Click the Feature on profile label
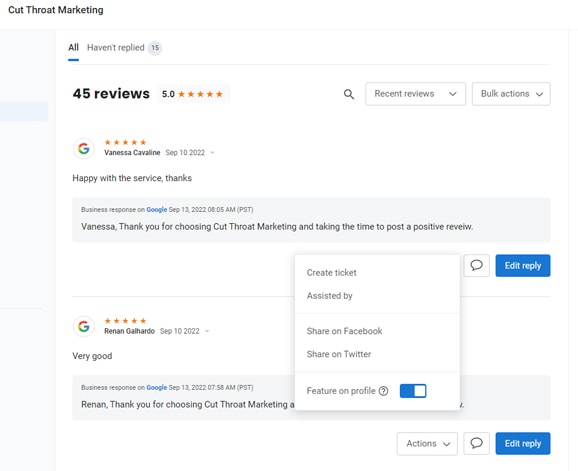The height and width of the screenshot is (471, 578). coord(341,391)
